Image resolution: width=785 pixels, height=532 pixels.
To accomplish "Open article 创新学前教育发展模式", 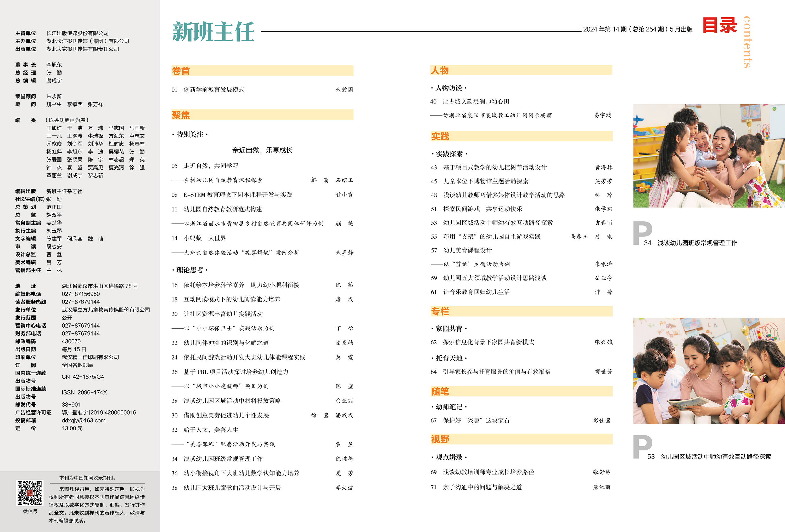I will click(x=214, y=89).
